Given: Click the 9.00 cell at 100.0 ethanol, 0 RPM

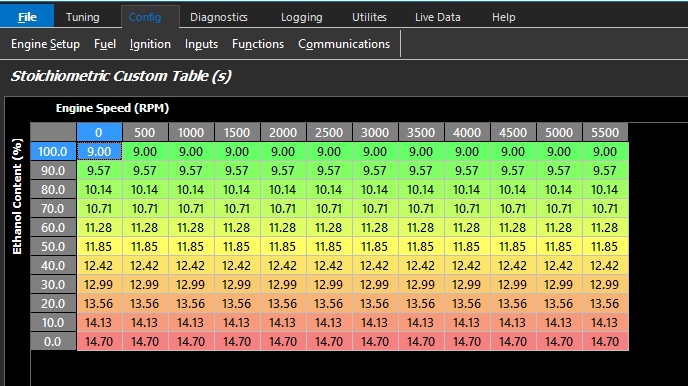Looking at the screenshot, I should (99, 151).
